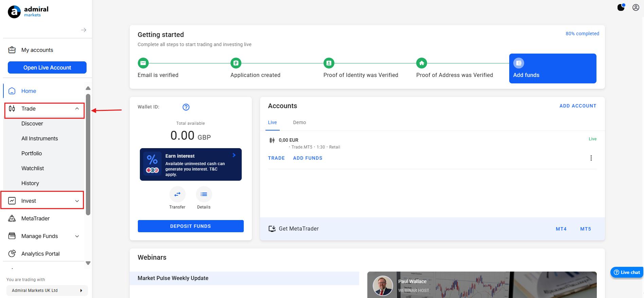Expand the Manage Funds chevron
644x298 pixels.
coord(77,236)
